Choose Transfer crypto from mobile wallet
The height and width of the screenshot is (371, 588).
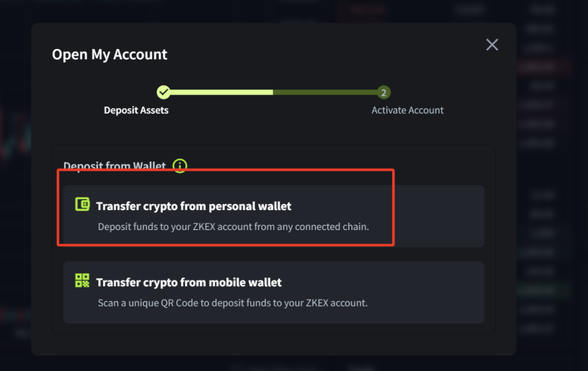point(189,282)
